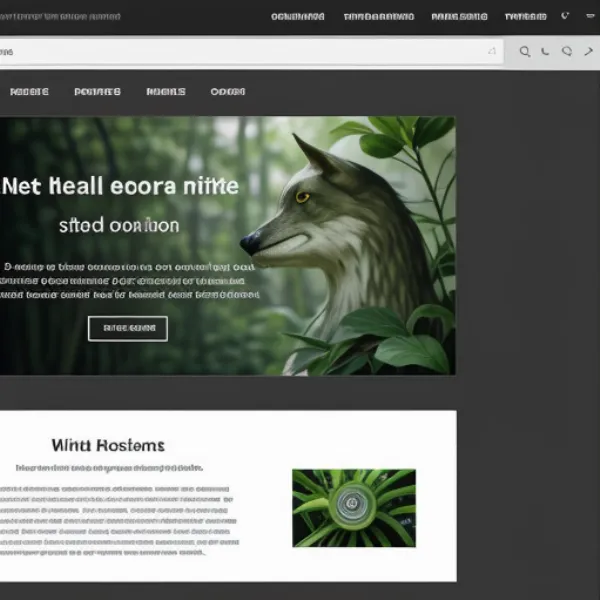Screen dimensions: 600x600
Task: Select the fourth item in the lower site menu
Action: 228,92
